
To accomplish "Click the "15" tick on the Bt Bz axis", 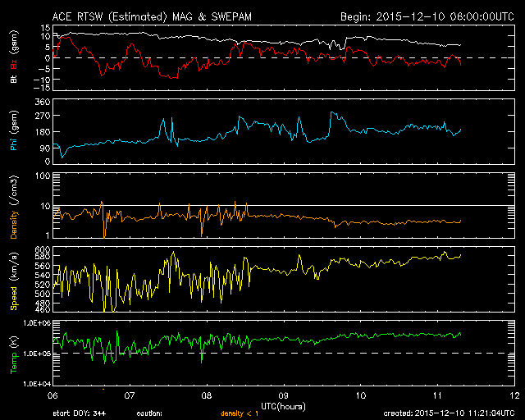I will [46, 28].
